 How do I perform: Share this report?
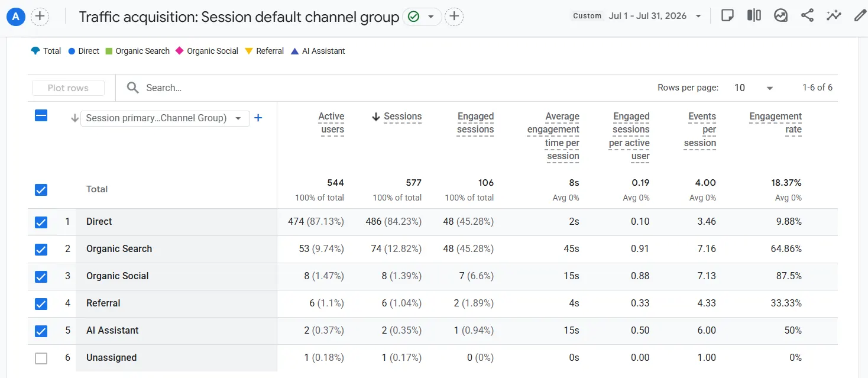point(807,16)
